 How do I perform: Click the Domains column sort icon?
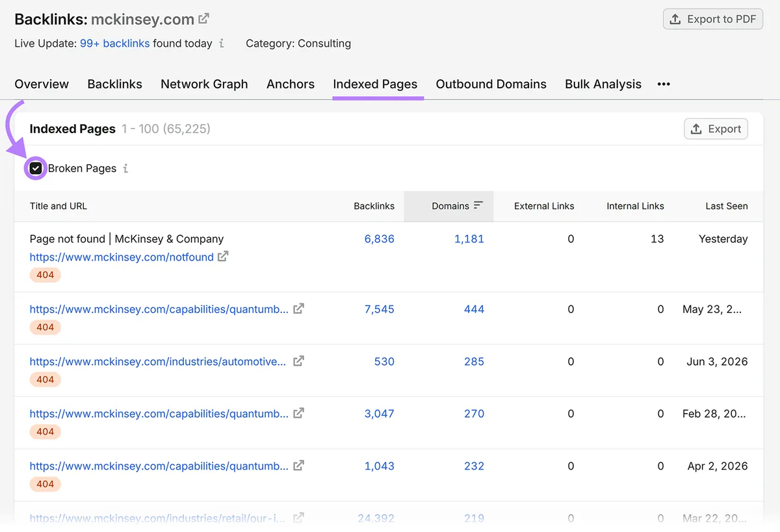click(x=478, y=205)
